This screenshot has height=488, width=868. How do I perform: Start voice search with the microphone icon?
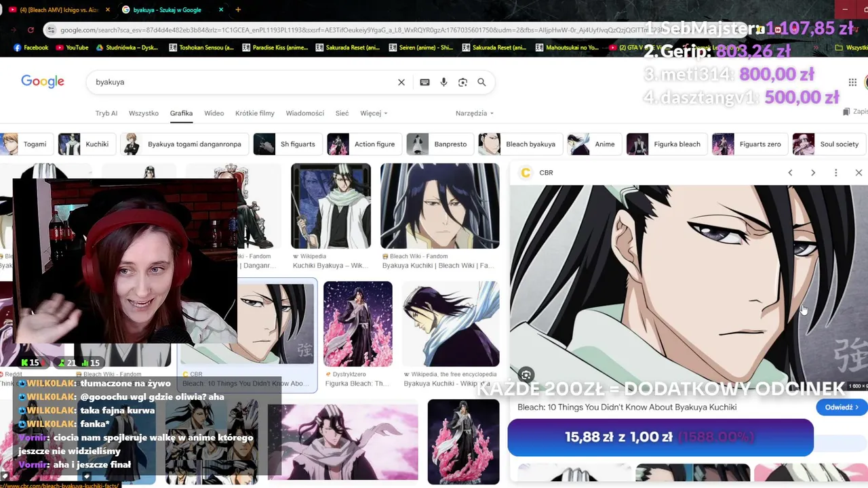(x=443, y=82)
